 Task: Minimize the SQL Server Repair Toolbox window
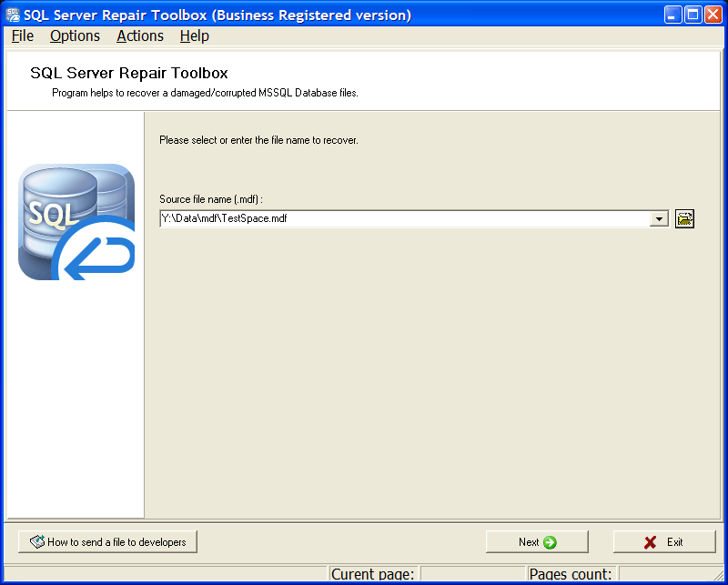[x=672, y=15]
